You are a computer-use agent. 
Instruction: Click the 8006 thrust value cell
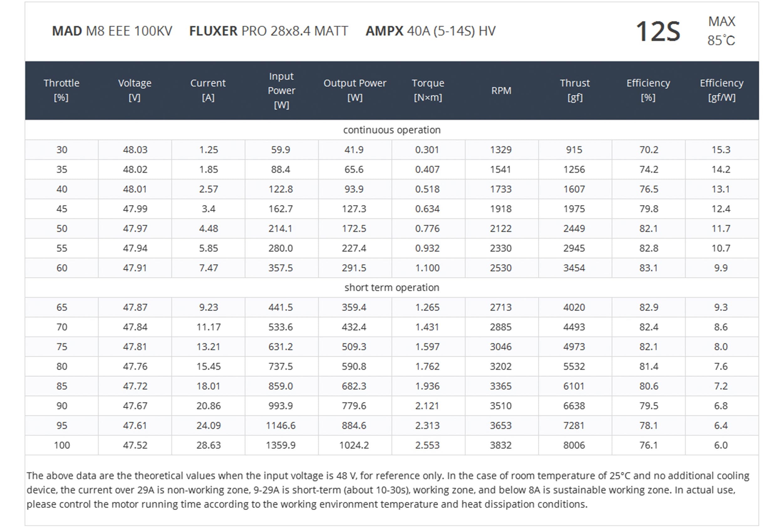click(574, 445)
